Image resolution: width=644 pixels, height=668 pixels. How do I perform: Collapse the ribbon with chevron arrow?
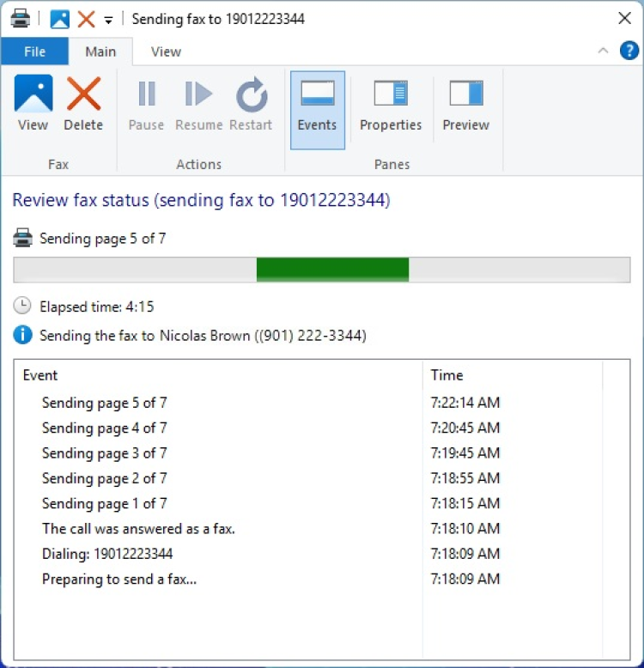[x=603, y=51]
